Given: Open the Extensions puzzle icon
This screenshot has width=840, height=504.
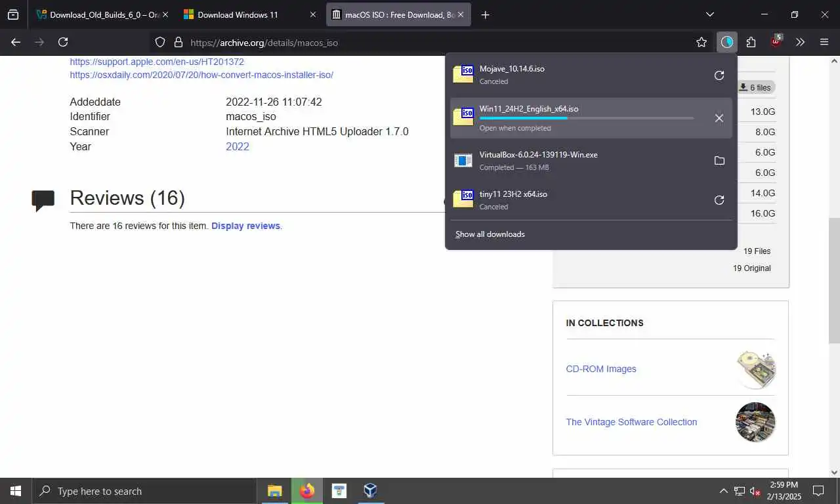Looking at the screenshot, I should pos(751,42).
